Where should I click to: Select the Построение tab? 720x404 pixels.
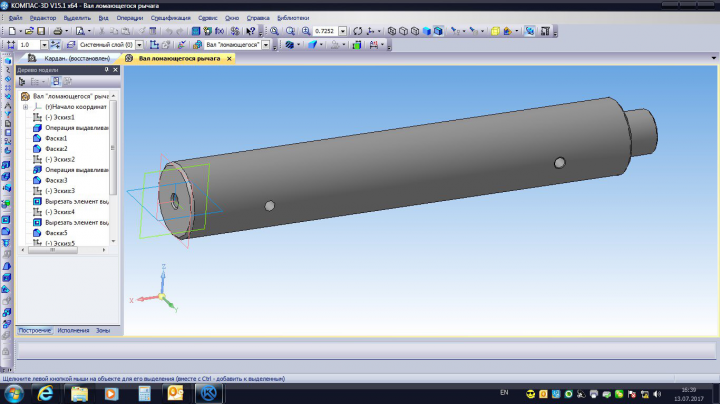pos(34,331)
